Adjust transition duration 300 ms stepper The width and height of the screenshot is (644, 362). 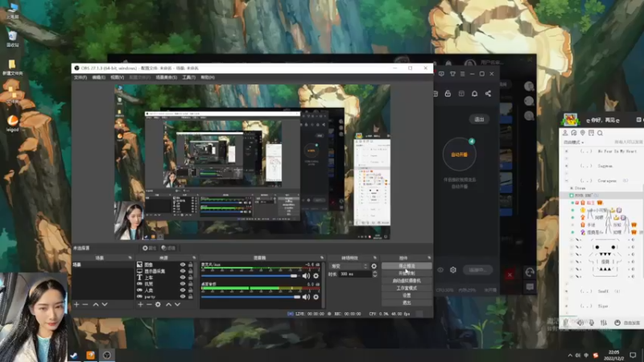click(374, 274)
